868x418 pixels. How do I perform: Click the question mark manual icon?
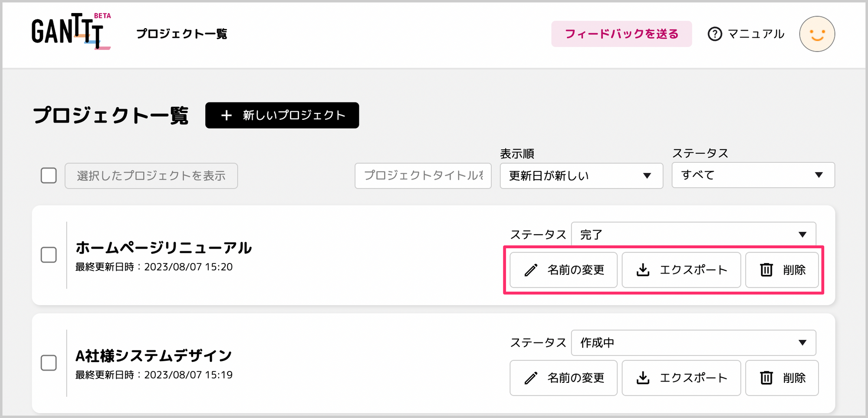click(x=715, y=34)
